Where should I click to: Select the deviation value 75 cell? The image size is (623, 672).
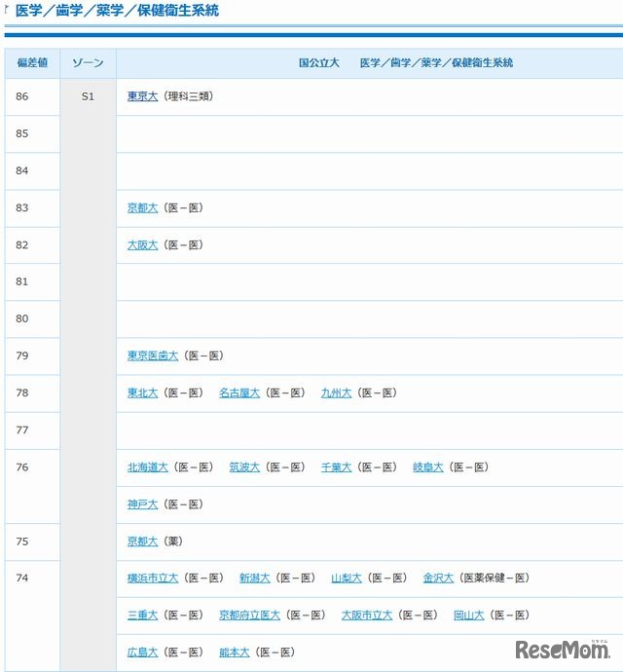tap(32, 541)
